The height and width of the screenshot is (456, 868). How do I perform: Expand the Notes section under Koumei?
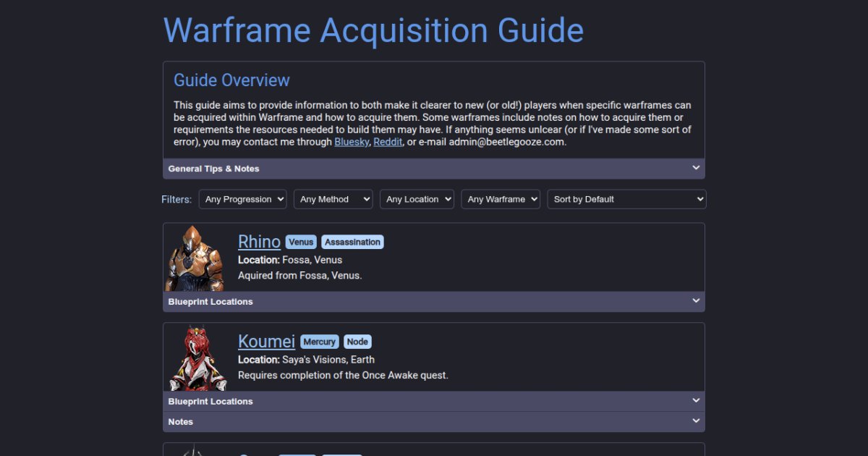[x=434, y=421]
